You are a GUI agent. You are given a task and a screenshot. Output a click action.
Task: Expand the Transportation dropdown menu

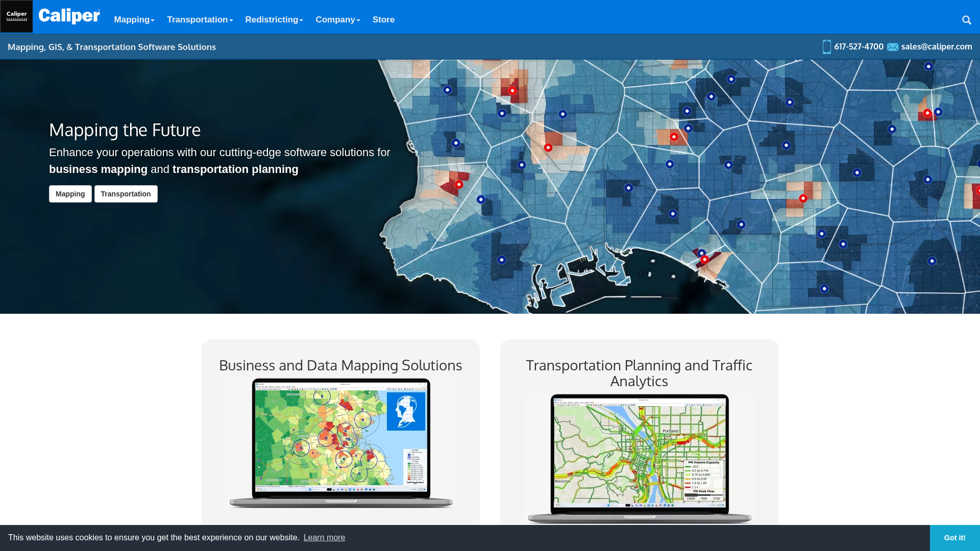tap(200, 20)
